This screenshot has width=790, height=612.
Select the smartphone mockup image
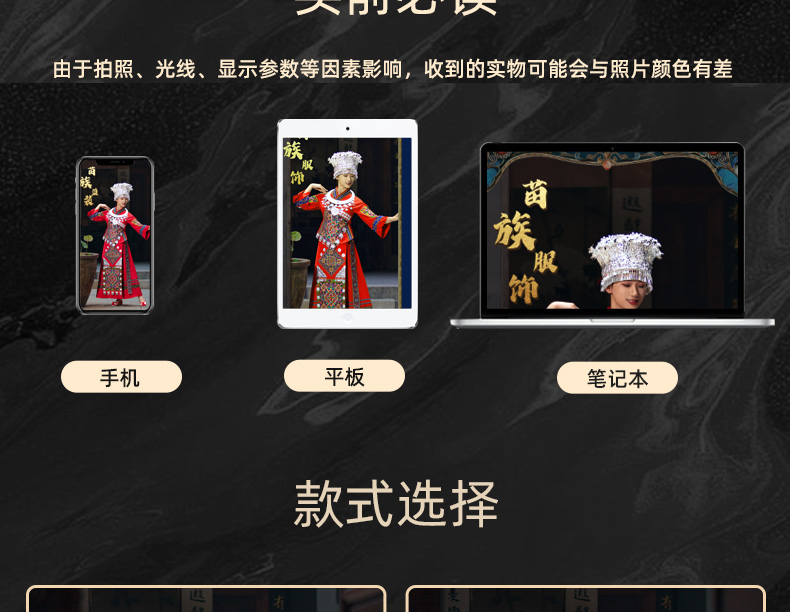point(115,235)
